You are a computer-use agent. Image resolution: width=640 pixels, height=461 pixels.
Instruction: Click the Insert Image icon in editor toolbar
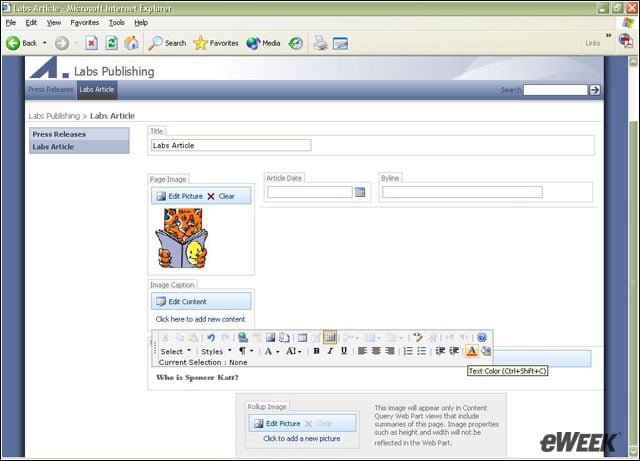point(270,338)
